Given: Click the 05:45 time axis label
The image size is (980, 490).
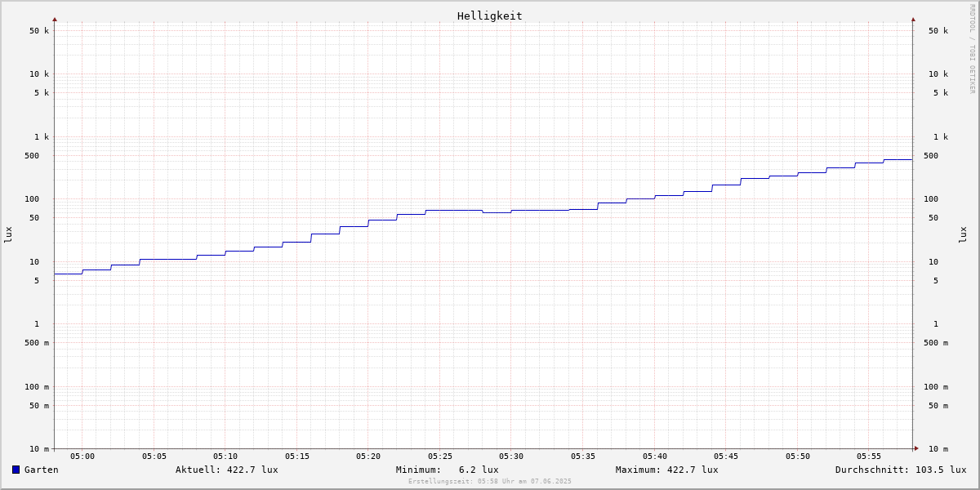Looking at the screenshot, I should click(x=726, y=457).
